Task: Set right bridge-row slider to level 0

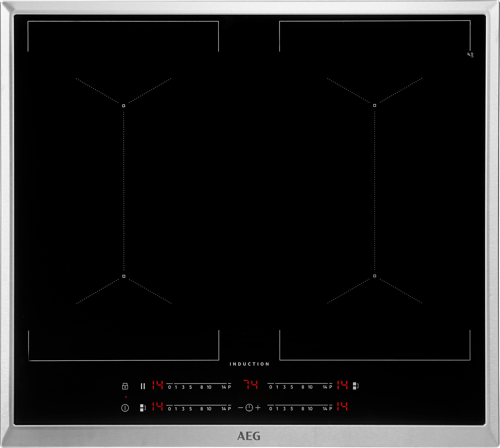Action: (x=271, y=387)
